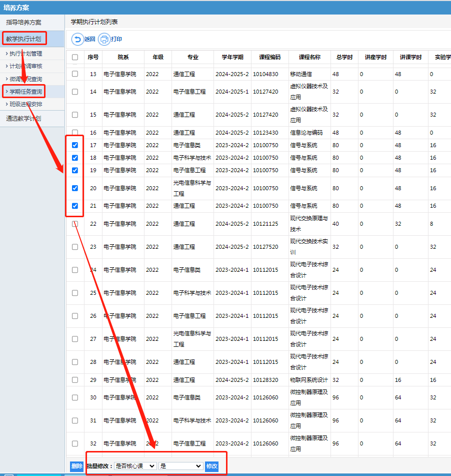Viewport: 451px width, 476px height.
Task: Open the 通选教学计划 menu section
Action: coord(23,119)
